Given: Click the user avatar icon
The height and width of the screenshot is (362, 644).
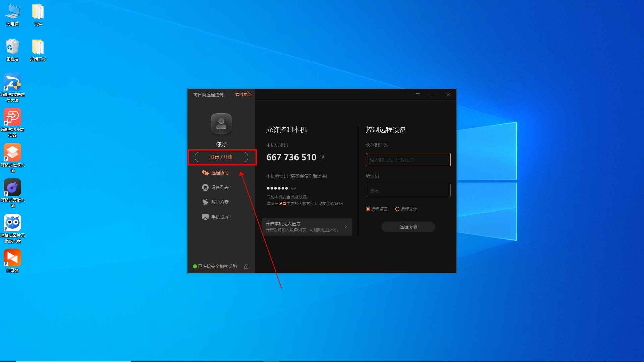Looking at the screenshot, I should [221, 124].
